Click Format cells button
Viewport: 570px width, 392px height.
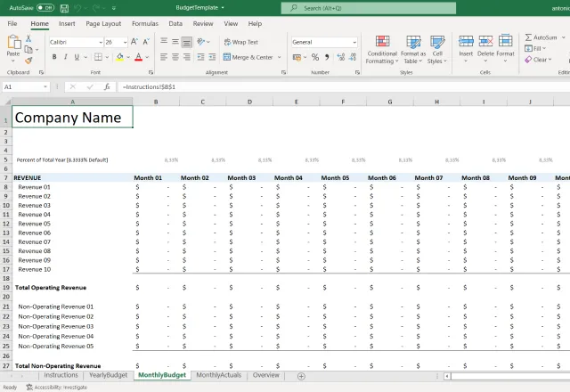point(505,49)
